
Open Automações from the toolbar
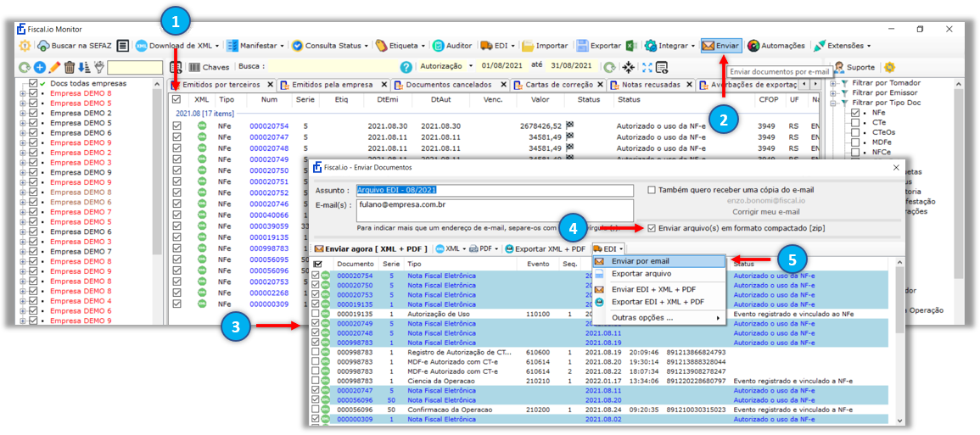(776, 46)
